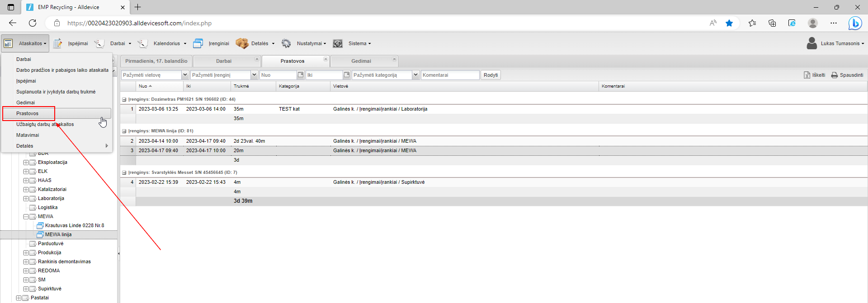
Task: Click the Rodyti button
Action: [x=491, y=75]
